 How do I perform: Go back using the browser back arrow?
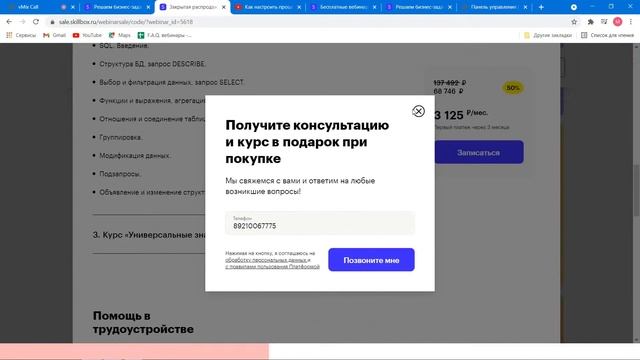(9, 22)
